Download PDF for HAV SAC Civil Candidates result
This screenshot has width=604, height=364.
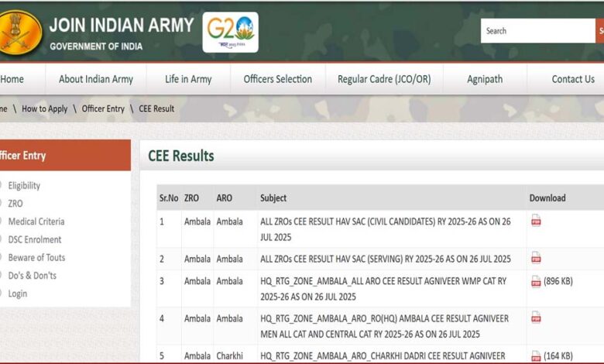(x=536, y=221)
